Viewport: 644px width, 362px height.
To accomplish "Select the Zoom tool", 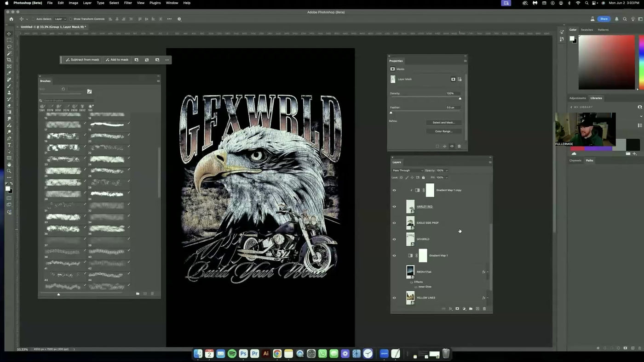I will click(x=8, y=171).
